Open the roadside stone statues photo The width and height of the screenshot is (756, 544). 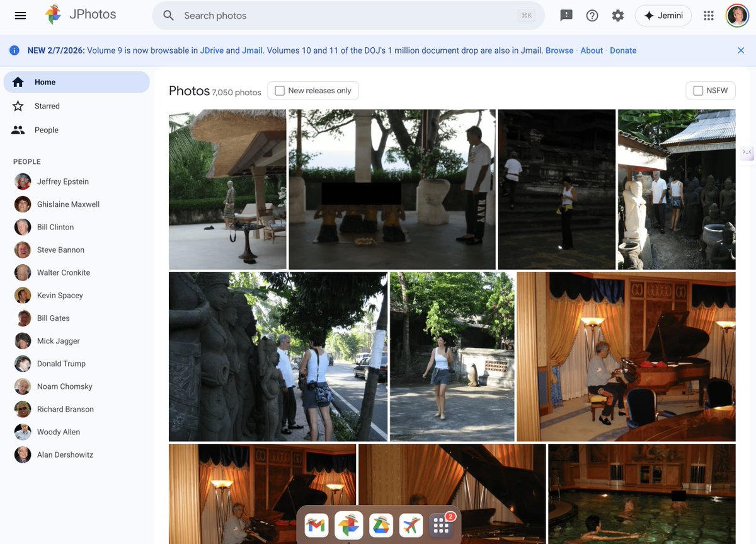[278, 357]
